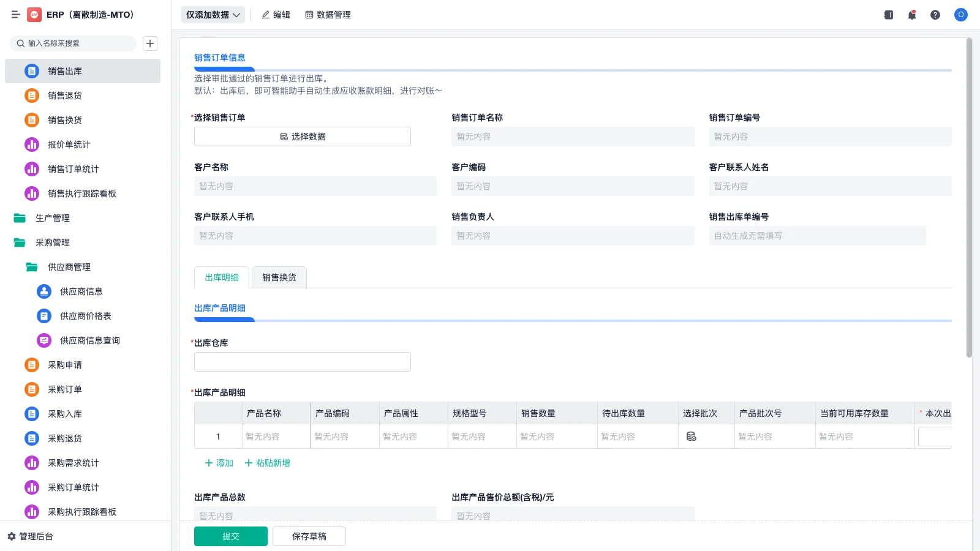Viewport: 980px width, 551px height.
Task: Open the 仅添加数据 dropdown
Action: (x=211, y=14)
